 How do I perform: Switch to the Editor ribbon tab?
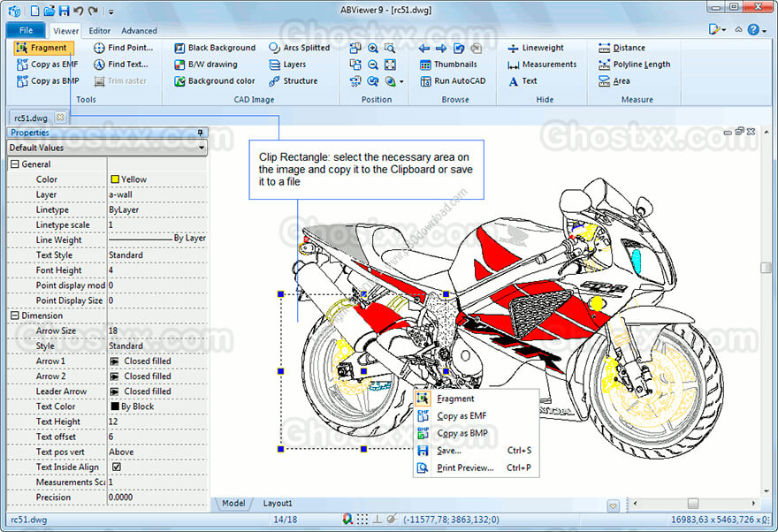tap(99, 31)
